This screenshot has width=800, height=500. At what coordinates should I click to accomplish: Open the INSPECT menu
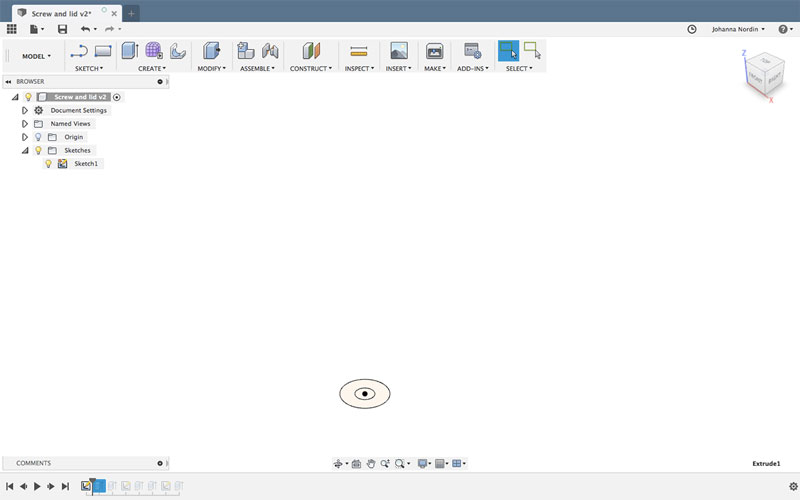tap(359, 68)
